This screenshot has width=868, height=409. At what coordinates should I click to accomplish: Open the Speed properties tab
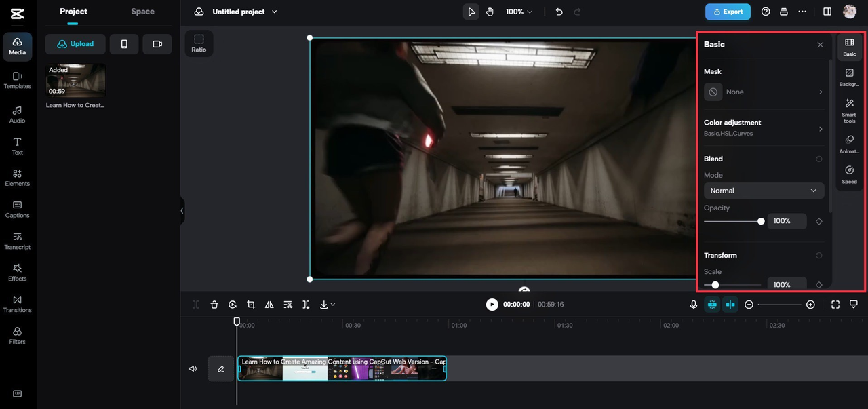[x=849, y=174]
